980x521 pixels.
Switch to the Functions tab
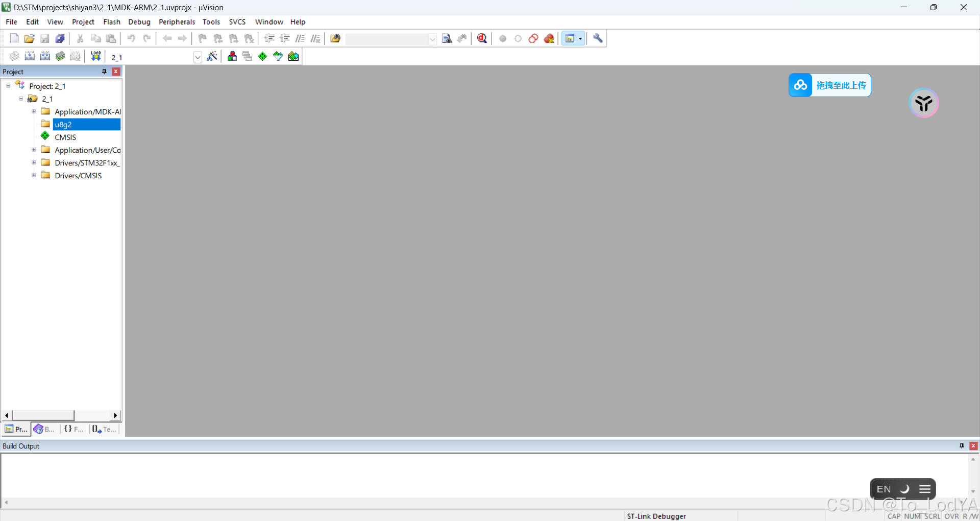point(74,429)
